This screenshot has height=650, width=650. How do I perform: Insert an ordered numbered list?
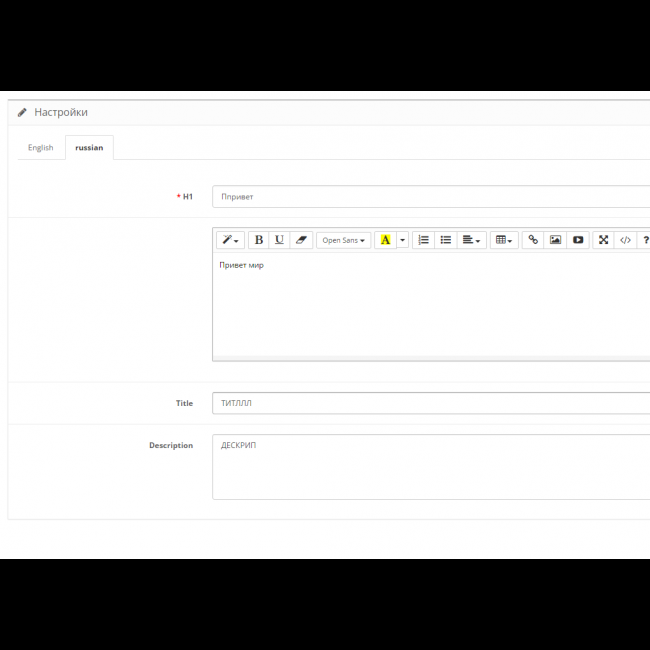coord(424,240)
